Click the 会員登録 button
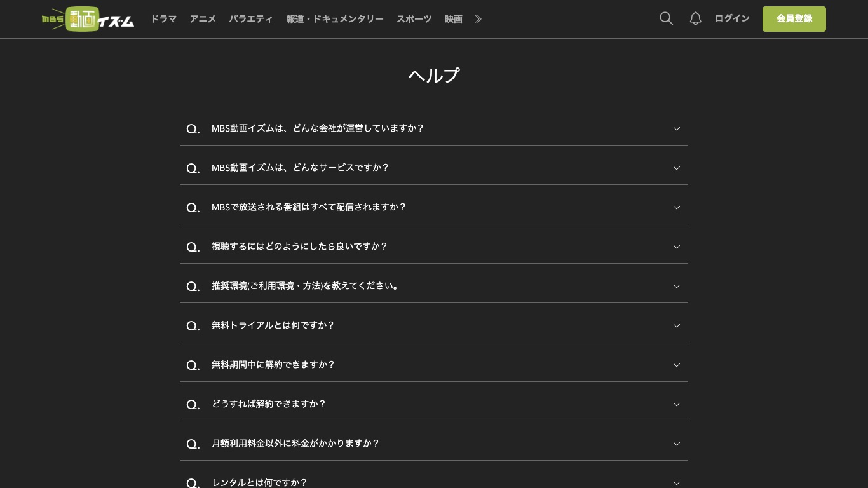The width and height of the screenshot is (868, 488). [794, 19]
